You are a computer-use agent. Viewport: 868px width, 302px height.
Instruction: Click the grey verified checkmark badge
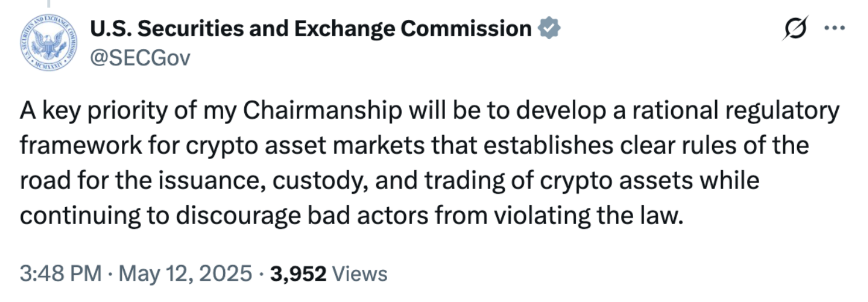pos(549,28)
